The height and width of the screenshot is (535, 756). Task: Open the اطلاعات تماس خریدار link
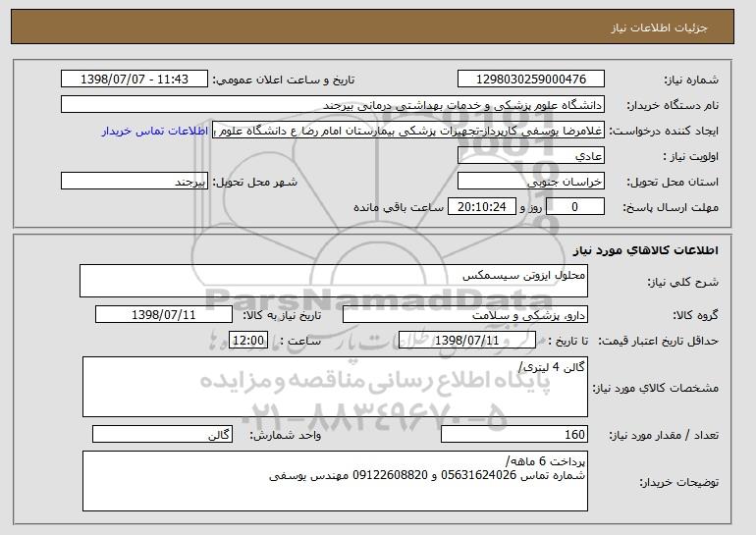click(x=155, y=132)
